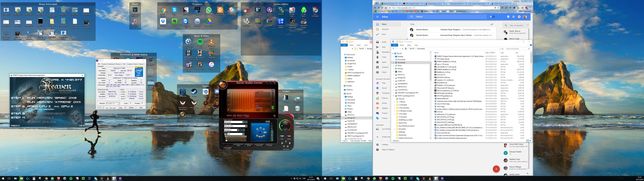644x181 pixels.
Task: Expand the 1. Movies folder in tree
Action: (x=394, y=102)
